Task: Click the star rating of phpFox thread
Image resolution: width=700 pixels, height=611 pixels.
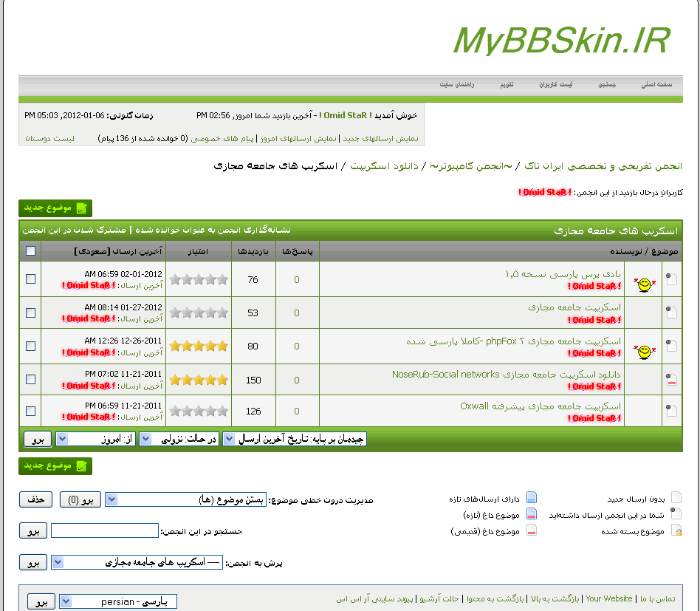Action: click(x=199, y=346)
